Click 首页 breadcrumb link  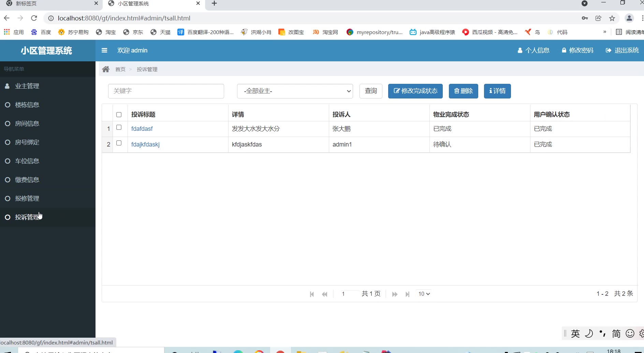point(120,69)
